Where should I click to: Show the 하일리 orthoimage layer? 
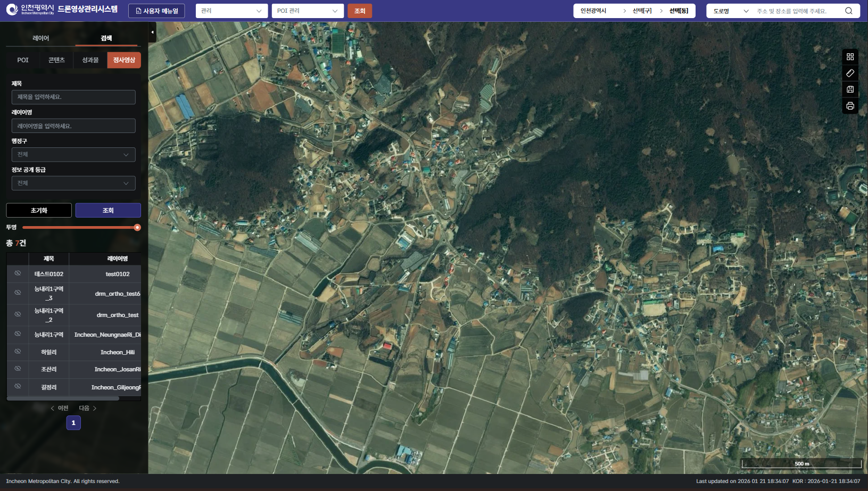click(x=18, y=352)
